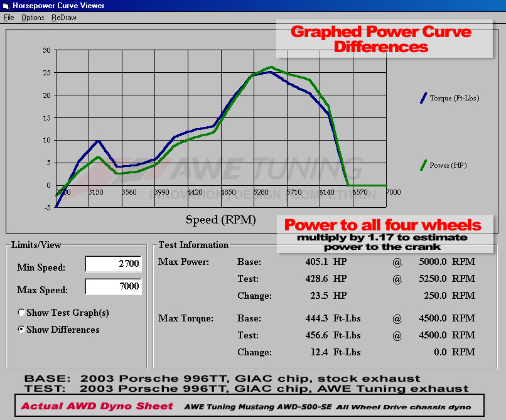Click the 15 y-axis tick label
The image size is (506, 420).
pos(47,118)
